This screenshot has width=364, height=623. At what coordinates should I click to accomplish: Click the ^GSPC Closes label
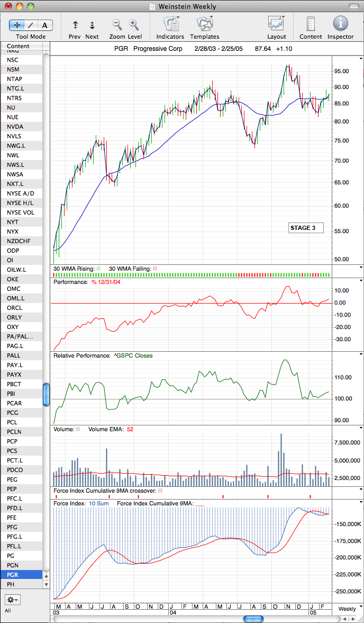(133, 355)
